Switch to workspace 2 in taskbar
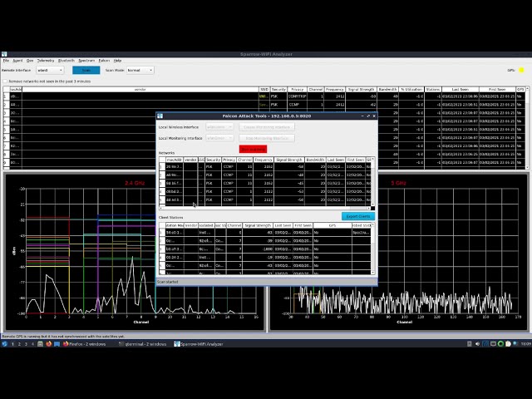The image size is (532, 399). 19,344
